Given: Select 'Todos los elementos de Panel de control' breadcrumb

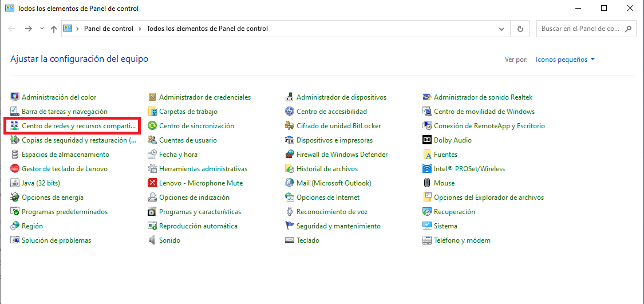Looking at the screenshot, I should pyautogui.click(x=207, y=29).
